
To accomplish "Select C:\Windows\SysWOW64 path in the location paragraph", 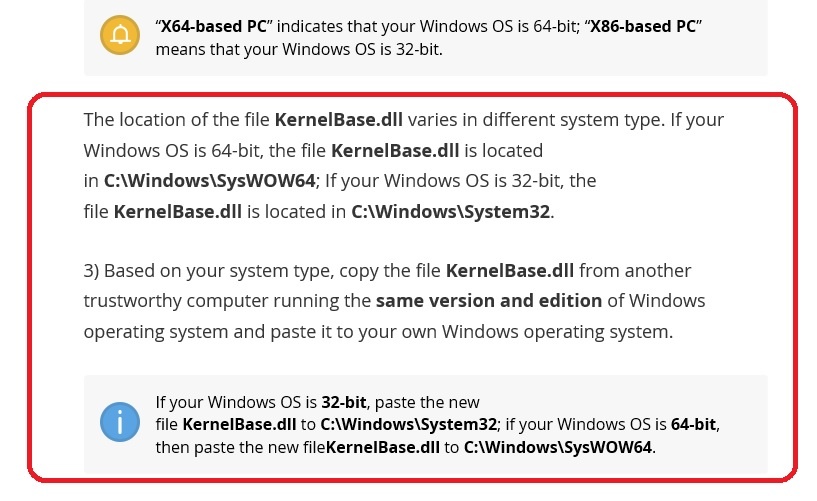I will pyautogui.click(x=209, y=181).
